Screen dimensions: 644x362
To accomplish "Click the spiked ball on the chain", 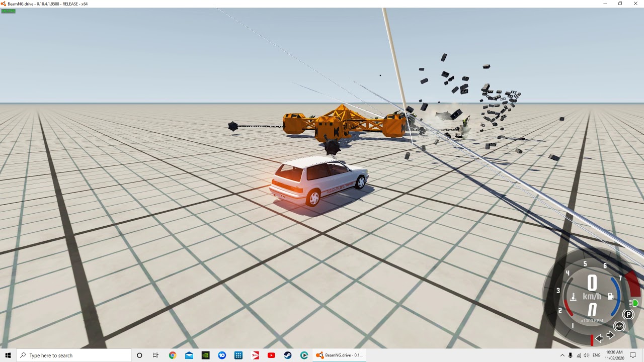I will coord(232,127).
